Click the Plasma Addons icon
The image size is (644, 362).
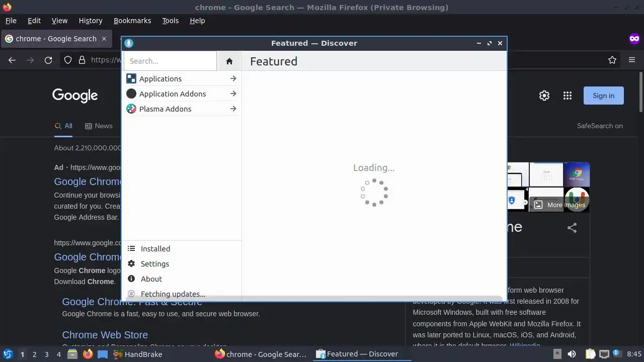tap(131, 109)
